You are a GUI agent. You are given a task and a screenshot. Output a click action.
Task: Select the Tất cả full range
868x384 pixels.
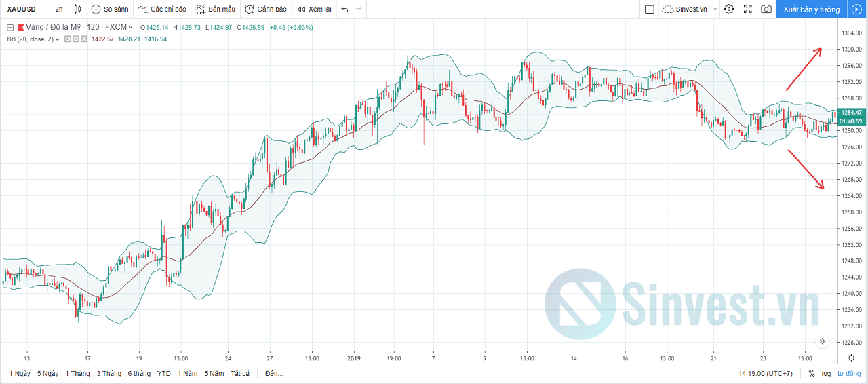tap(240, 374)
